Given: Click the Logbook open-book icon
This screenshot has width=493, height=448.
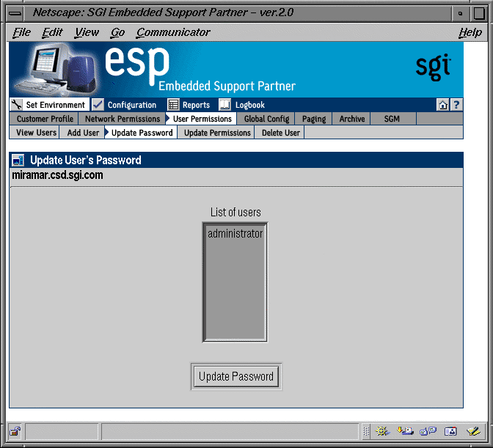Looking at the screenshot, I should tap(224, 105).
